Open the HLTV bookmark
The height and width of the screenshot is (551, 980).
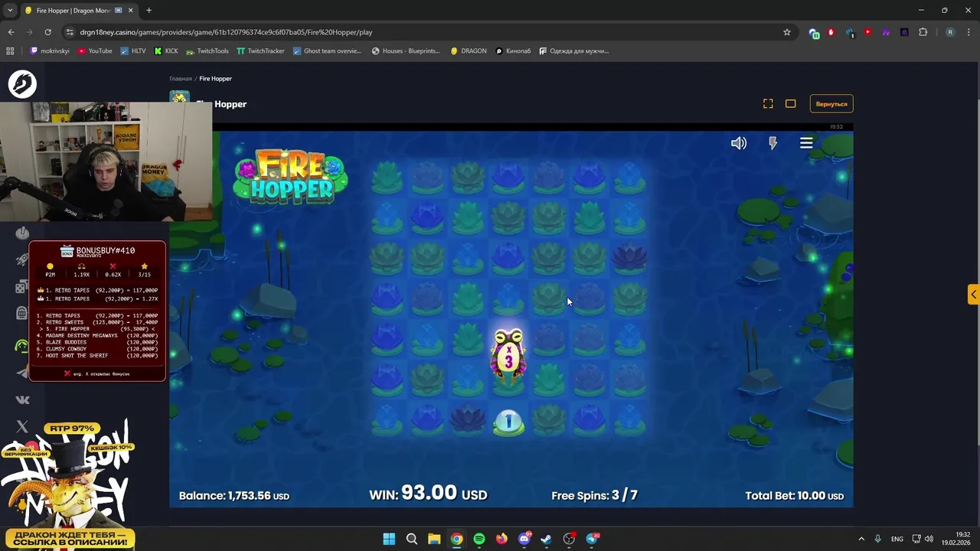pos(132,51)
